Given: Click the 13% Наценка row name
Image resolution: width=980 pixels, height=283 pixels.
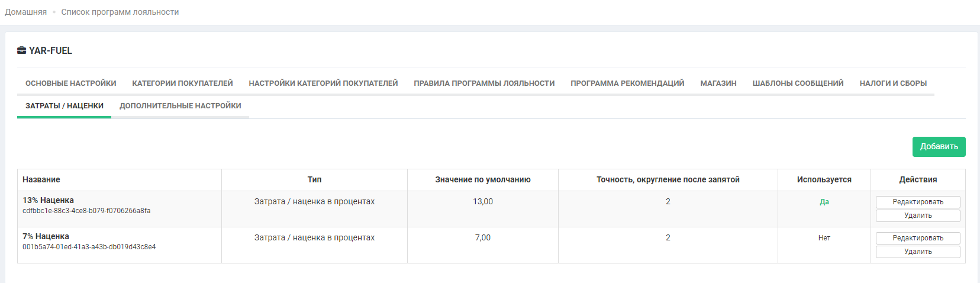Looking at the screenshot, I should (x=49, y=200).
